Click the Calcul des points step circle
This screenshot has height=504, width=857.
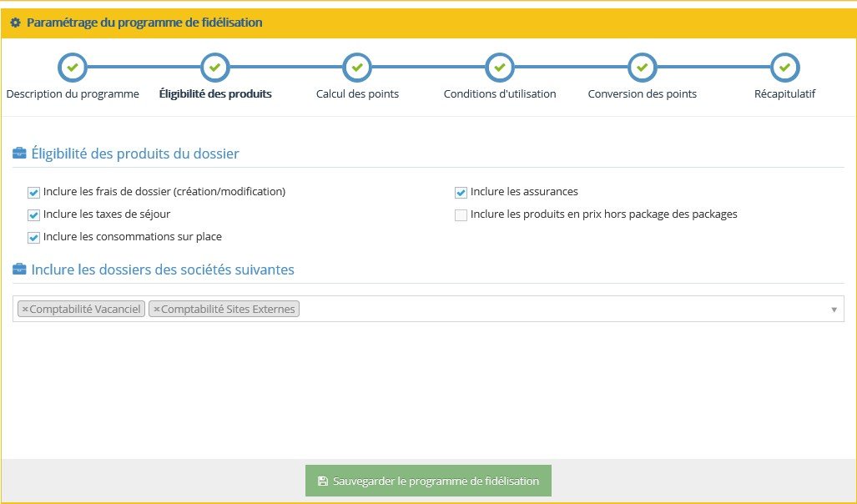pos(357,67)
